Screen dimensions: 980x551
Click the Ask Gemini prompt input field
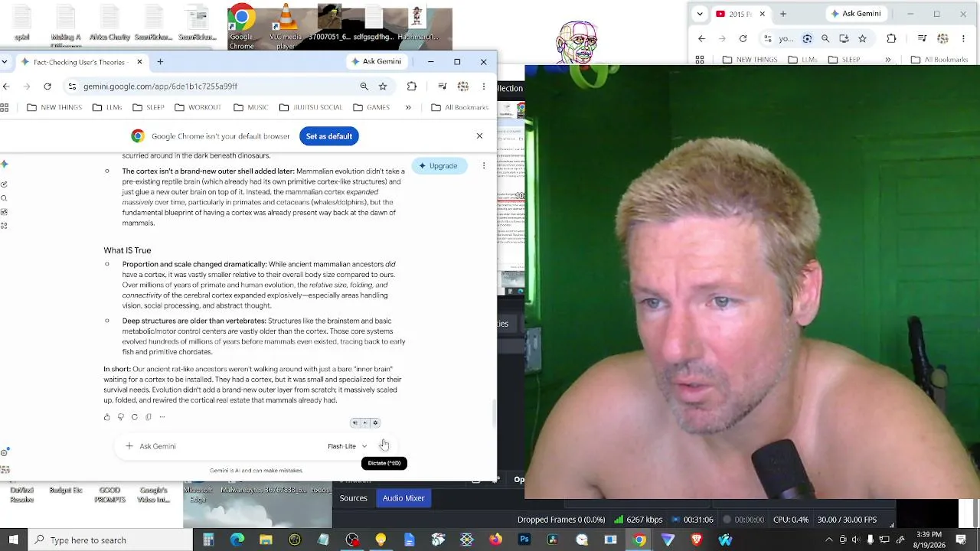pos(230,446)
